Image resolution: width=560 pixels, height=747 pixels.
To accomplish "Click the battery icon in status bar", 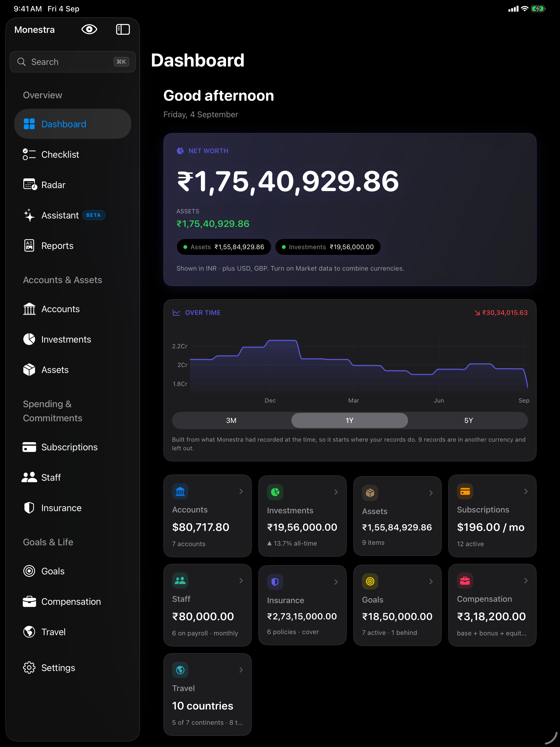I will tap(538, 9).
